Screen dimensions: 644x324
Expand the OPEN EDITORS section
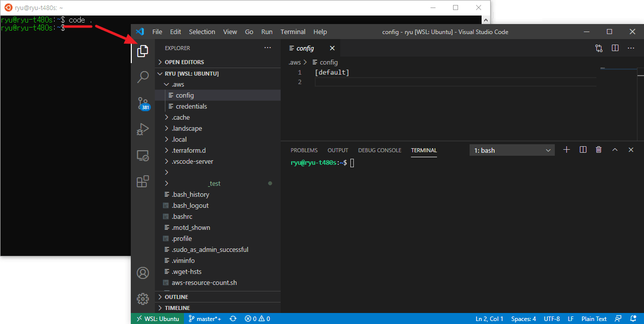coord(218,62)
